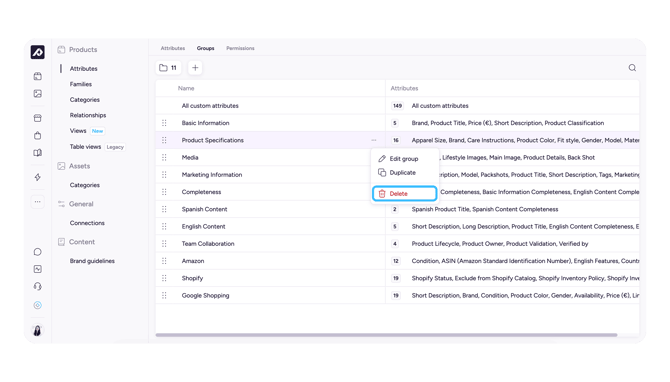The width and height of the screenshot is (670, 382).
Task: Click drag handle of Media row
Action: (x=164, y=157)
